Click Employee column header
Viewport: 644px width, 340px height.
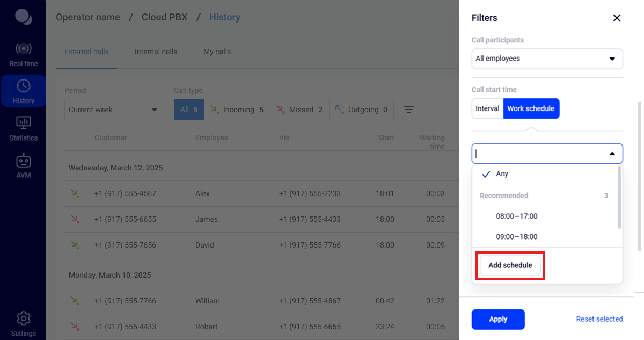tap(211, 138)
